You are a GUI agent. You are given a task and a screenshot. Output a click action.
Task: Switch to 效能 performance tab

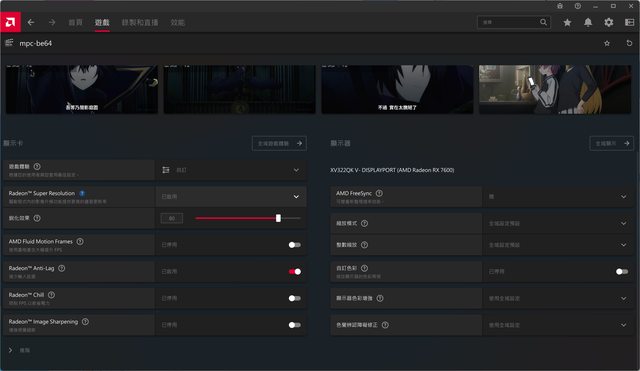click(178, 22)
